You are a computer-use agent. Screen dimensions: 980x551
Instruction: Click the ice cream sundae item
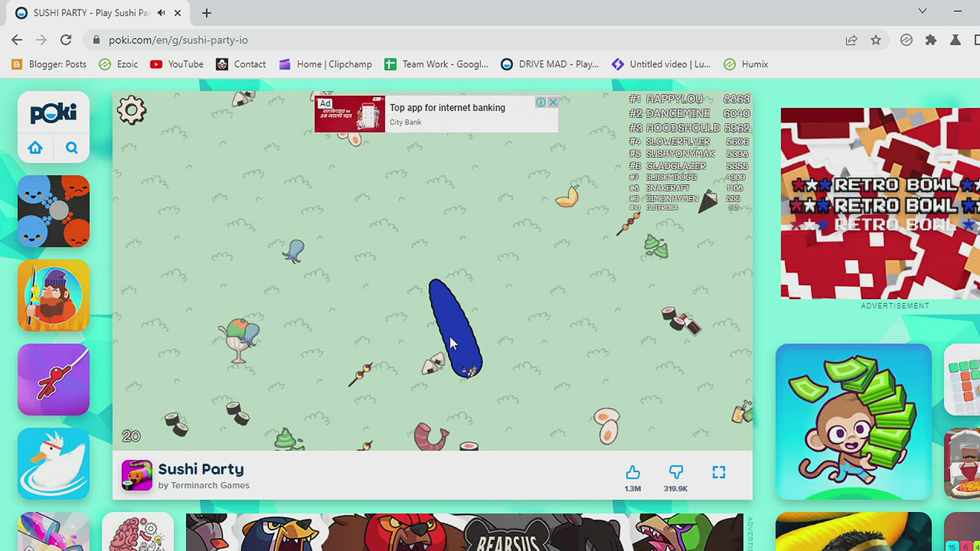tap(239, 340)
